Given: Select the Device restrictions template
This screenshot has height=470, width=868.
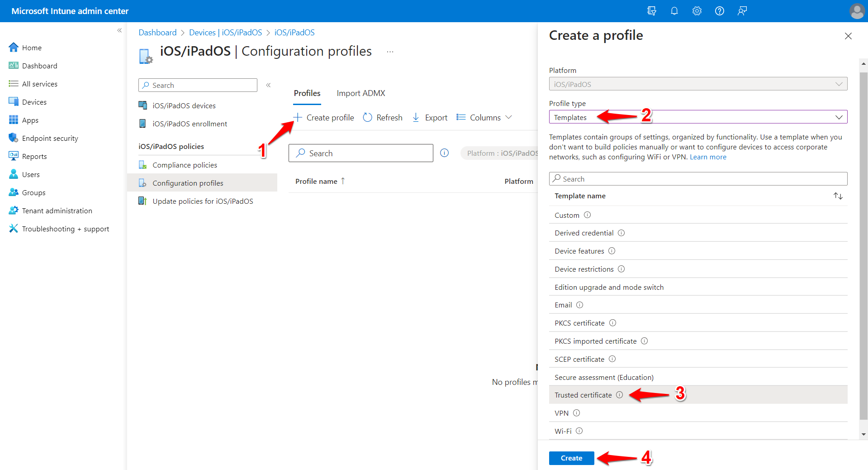Looking at the screenshot, I should point(698,269).
